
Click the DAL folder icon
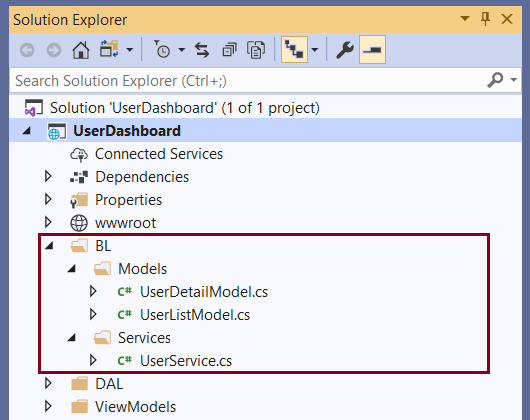pyautogui.click(x=79, y=384)
